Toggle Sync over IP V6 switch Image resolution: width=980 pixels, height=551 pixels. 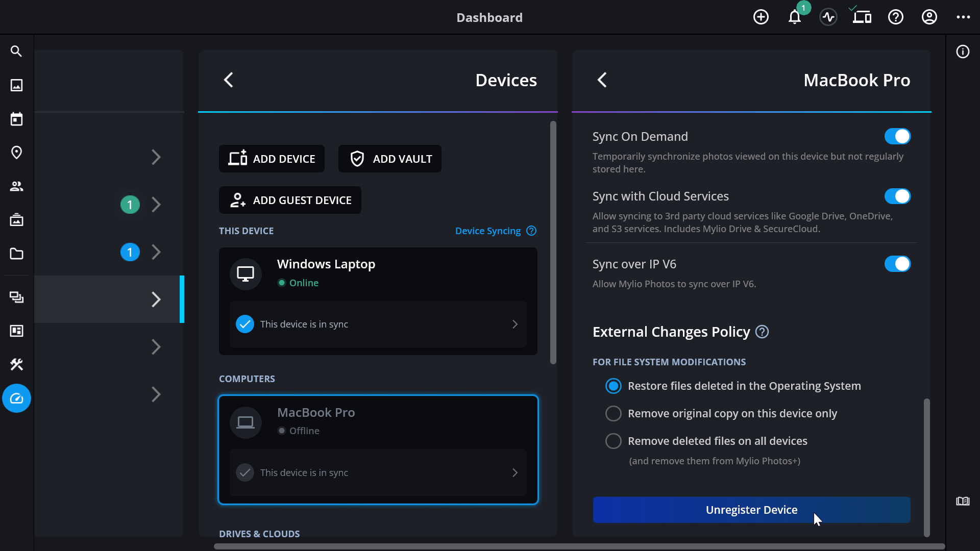(x=897, y=264)
